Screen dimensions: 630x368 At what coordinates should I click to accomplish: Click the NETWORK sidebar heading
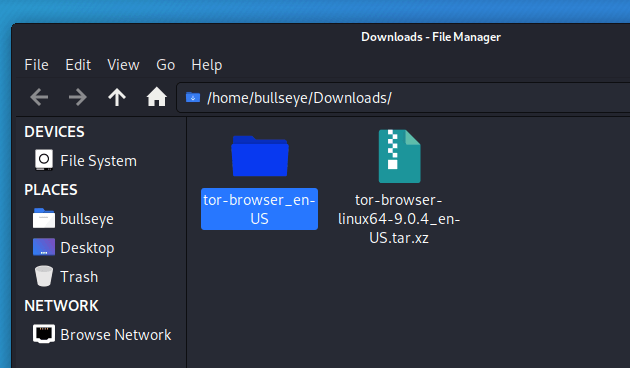point(61,306)
